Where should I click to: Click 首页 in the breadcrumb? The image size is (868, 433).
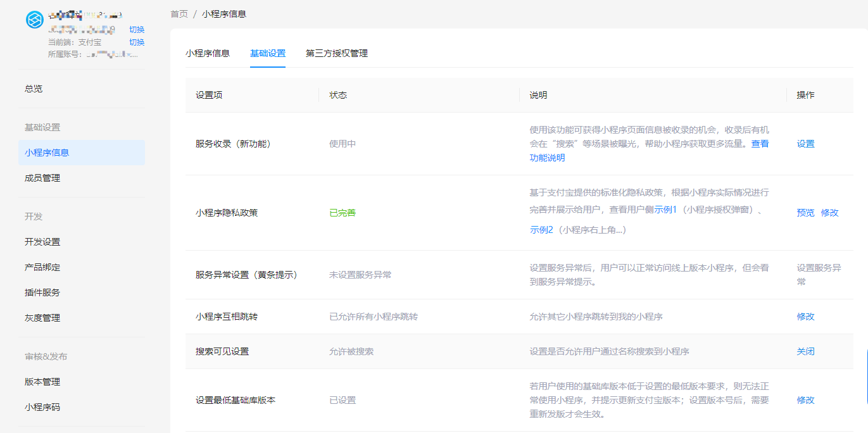click(179, 14)
